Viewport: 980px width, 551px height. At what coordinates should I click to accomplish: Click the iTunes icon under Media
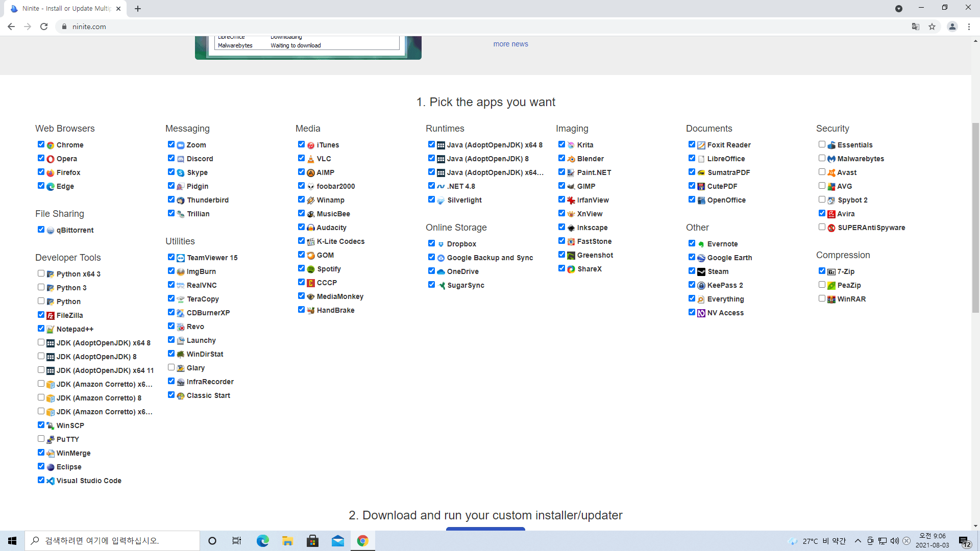[311, 145]
